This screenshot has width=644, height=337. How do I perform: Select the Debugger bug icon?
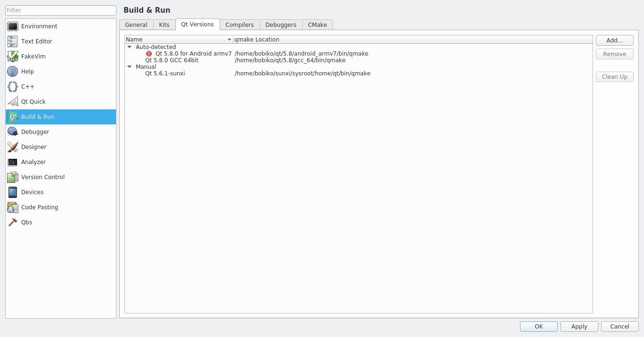click(13, 132)
